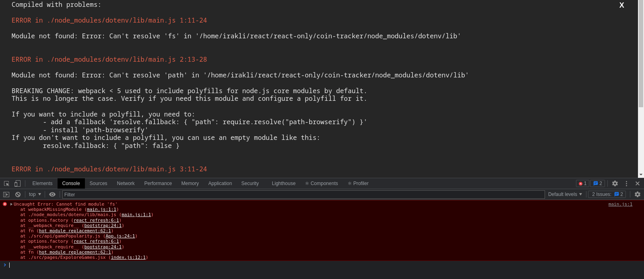Click the scrollbar down arrow of the overlay
This screenshot has width=644, height=279.
point(641,175)
